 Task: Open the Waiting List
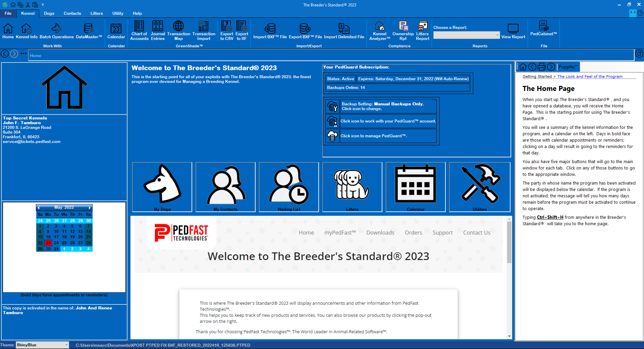click(288, 187)
